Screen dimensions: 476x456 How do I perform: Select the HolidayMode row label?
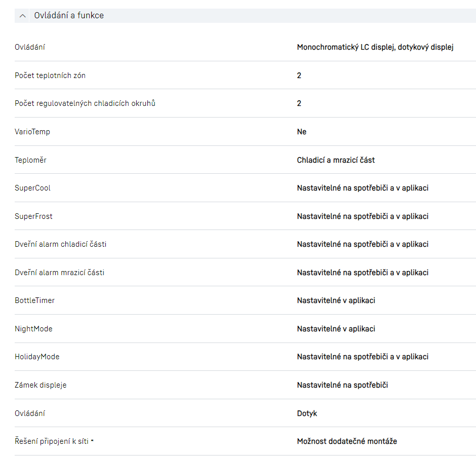[x=37, y=357]
